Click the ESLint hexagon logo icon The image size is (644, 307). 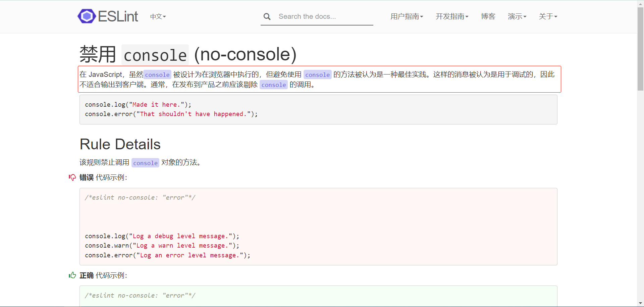87,16
